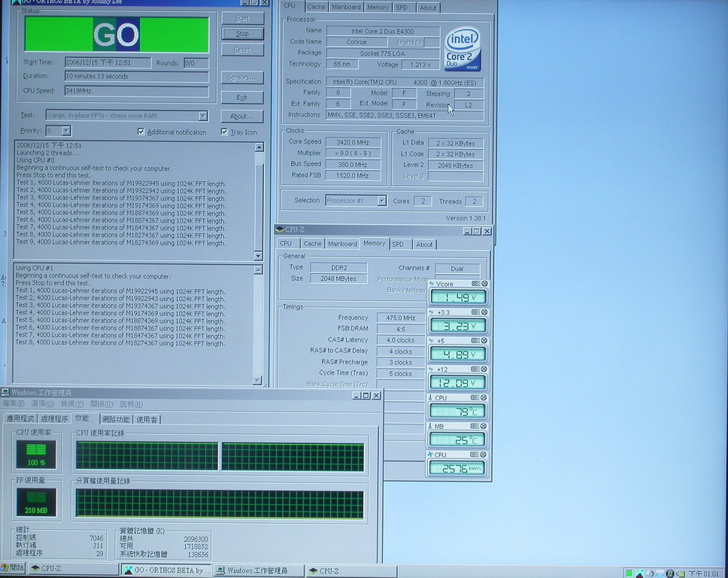Click the PF usage 210 MB meter in Task Manager
This screenshot has width=728, height=578.
click(36, 502)
